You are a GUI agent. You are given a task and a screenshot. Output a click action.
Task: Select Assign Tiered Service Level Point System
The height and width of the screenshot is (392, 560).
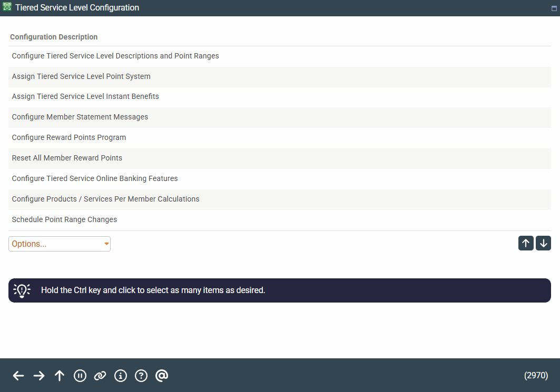81,76
